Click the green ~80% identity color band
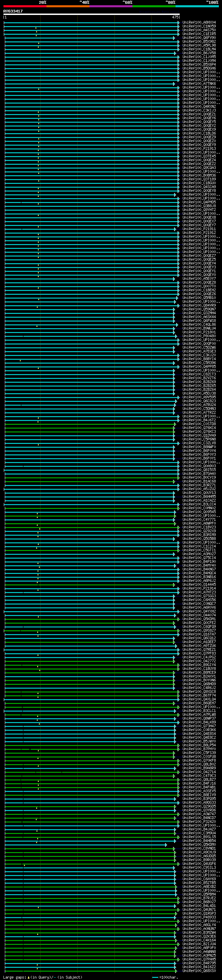 (x=154, y=6)
